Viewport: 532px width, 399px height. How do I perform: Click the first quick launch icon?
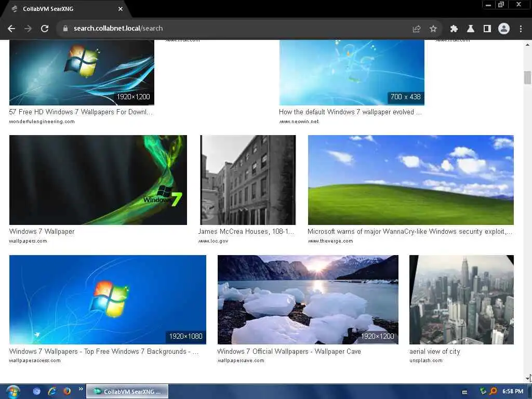click(37, 391)
